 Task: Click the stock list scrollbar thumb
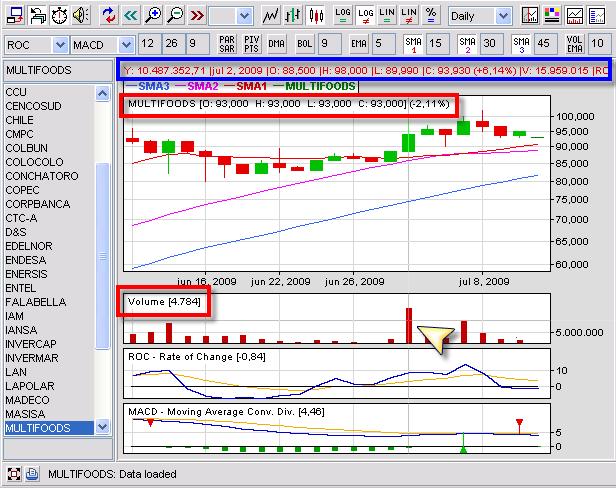coord(103,256)
